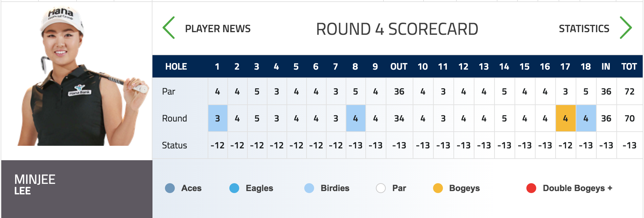Click the Bogeys yellow legend circle
The height and width of the screenshot is (218, 644).
pyautogui.click(x=438, y=188)
